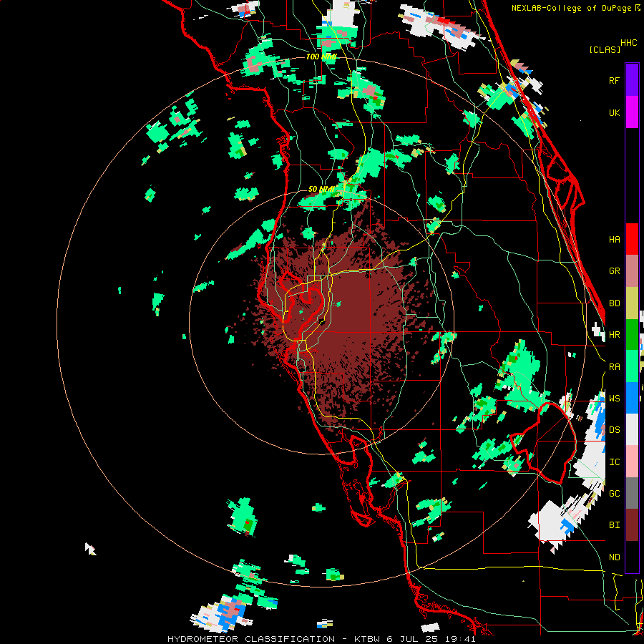Screen dimensions: 644x644
Task: Click the BD yellow-olive legend swatch
Action: [632, 303]
